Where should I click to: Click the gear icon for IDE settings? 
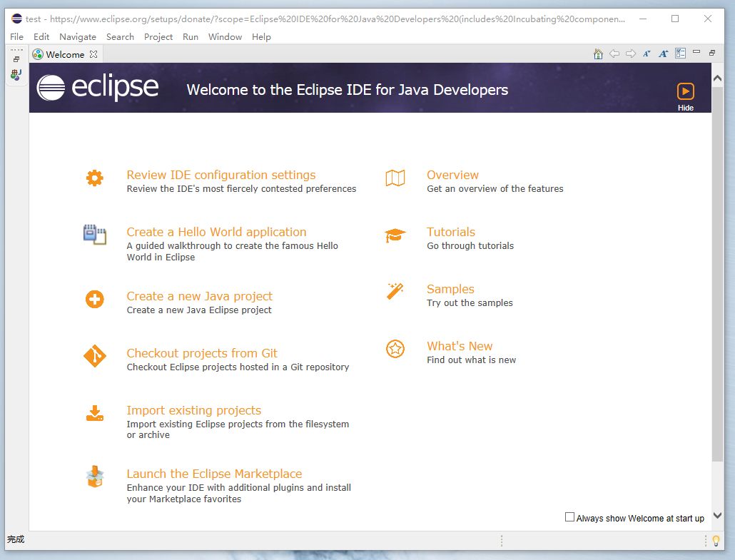95,178
